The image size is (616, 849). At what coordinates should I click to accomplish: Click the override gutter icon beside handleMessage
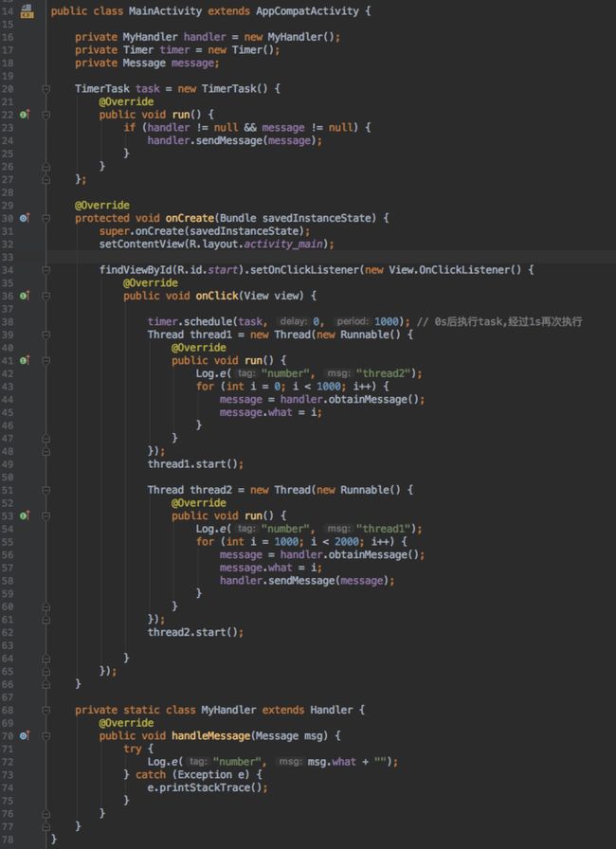click(x=25, y=735)
